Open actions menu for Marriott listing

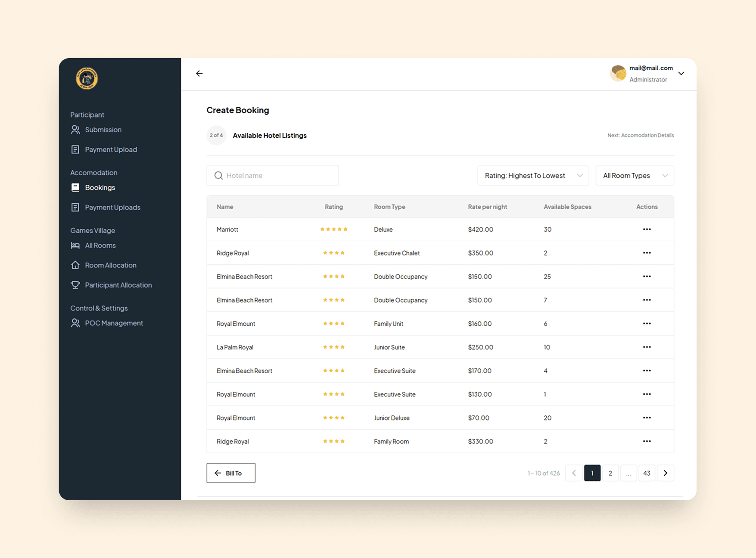[x=647, y=229]
